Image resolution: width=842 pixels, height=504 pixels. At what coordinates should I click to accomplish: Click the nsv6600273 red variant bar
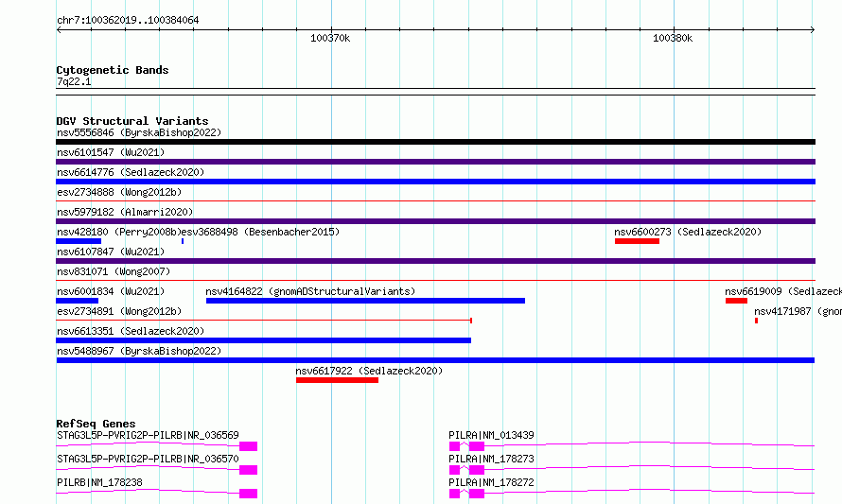[x=637, y=241]
